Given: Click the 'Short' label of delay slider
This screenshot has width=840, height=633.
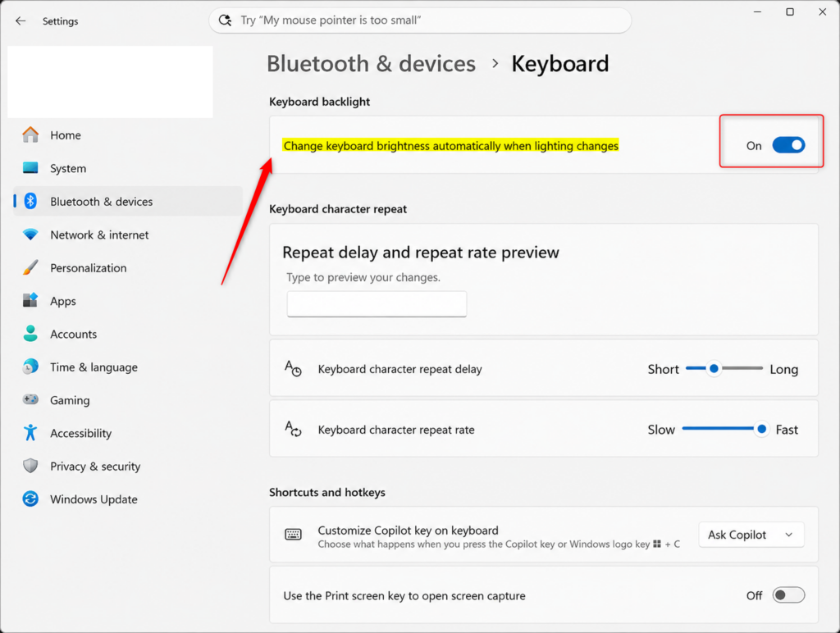Looking at the screenshot, I should [663, 369].
